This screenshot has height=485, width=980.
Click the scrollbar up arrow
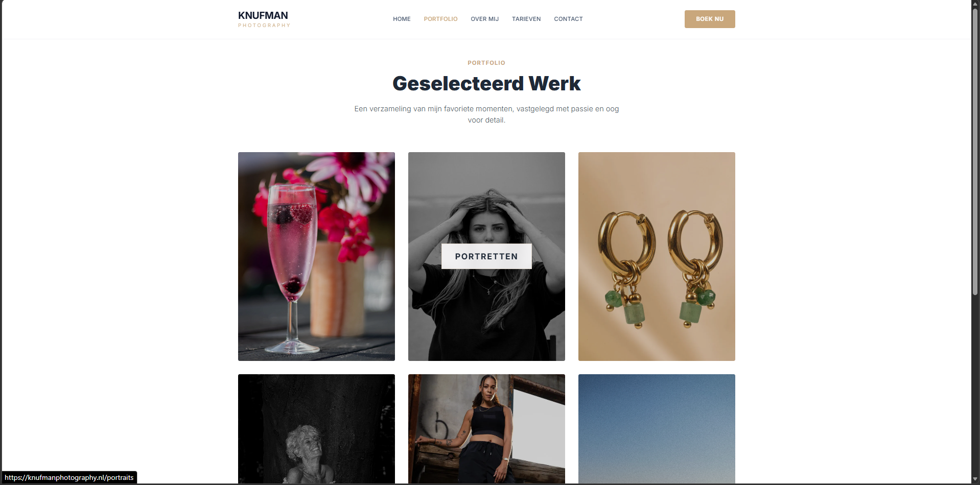point(975,4)
